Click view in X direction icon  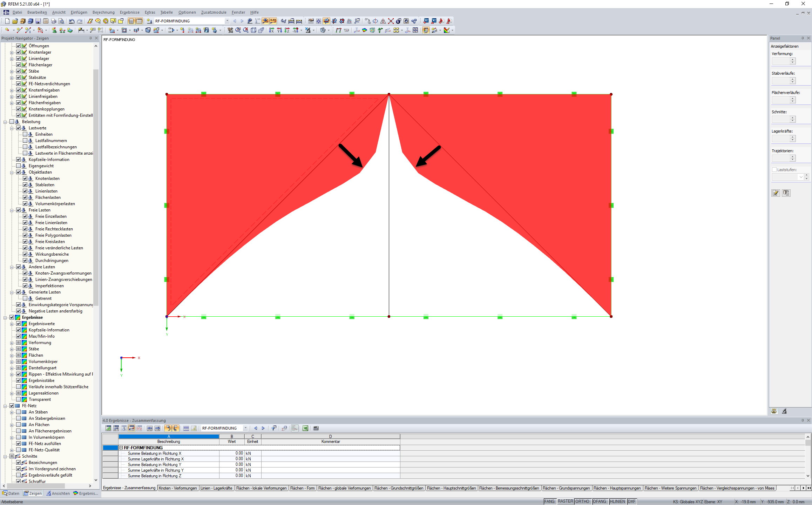tap(271, 30)
